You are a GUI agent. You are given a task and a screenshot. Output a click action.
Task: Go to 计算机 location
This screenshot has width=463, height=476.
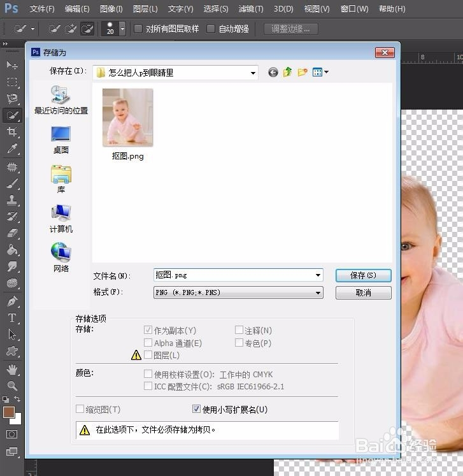[61, 219]
